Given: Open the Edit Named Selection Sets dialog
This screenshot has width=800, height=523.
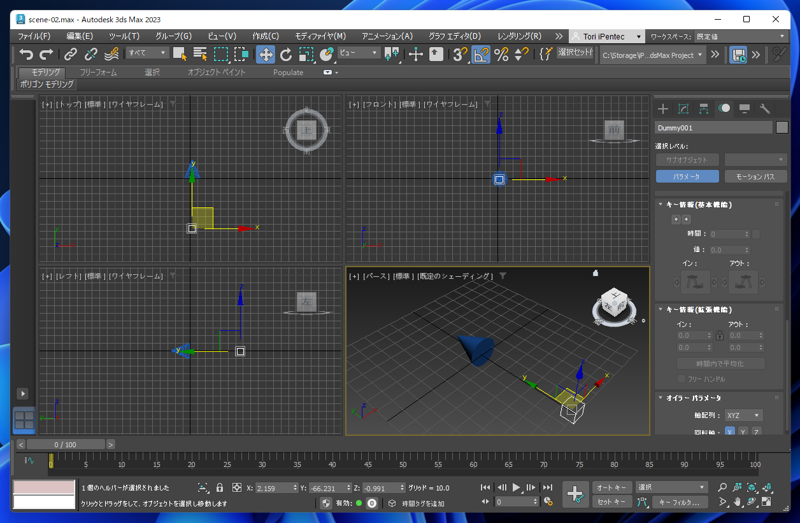Looking at the screenshot, I should click(x=545, y=54).
